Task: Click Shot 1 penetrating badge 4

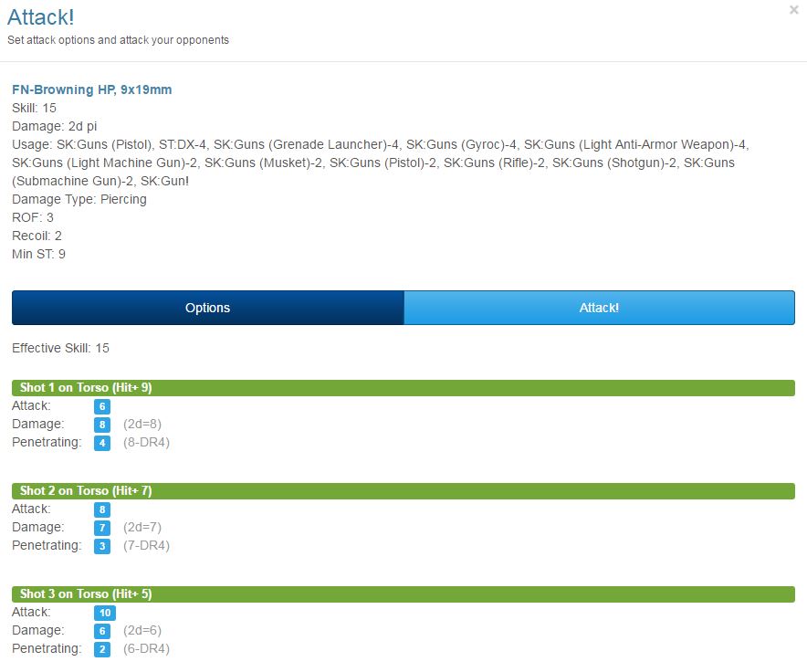Action: click(x=102, y=443)
